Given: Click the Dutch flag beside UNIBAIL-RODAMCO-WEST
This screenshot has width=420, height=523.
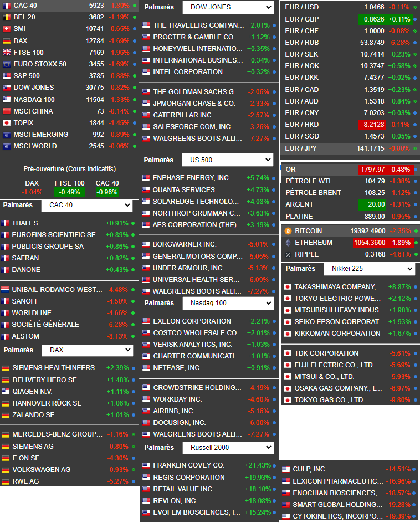Looking at the screenshot, I should 5,290.
